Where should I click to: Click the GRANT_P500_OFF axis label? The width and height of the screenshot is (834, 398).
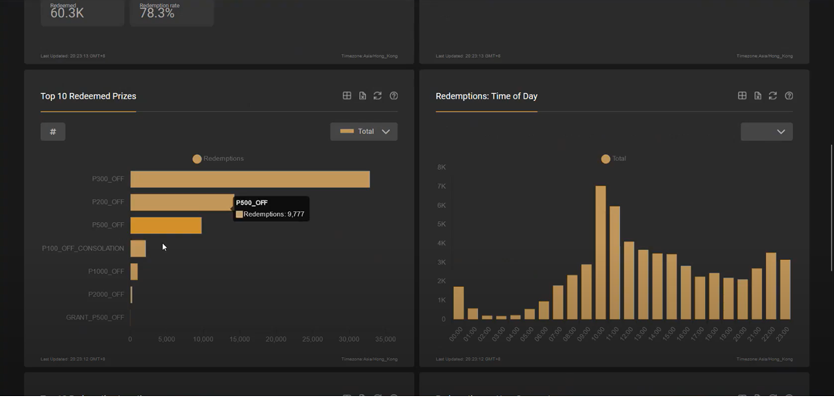95,318
